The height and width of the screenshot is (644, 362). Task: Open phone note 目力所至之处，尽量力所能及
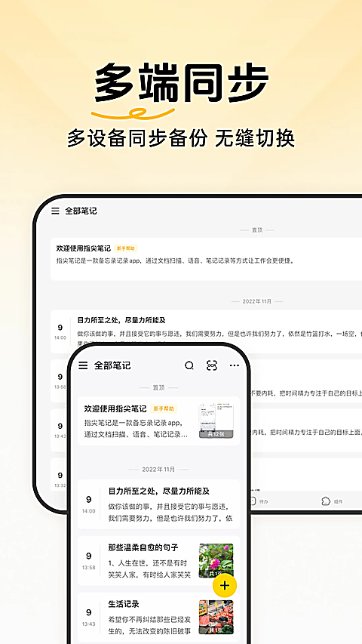(159, 504)
